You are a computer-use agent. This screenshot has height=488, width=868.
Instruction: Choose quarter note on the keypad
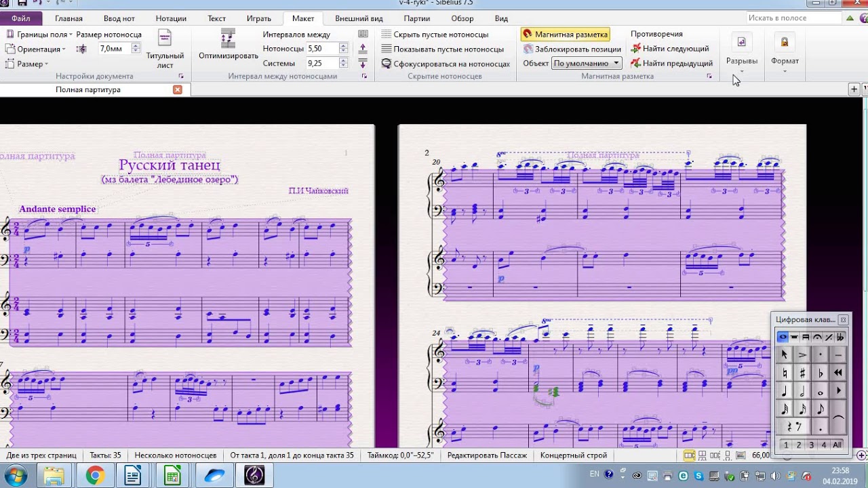785,391
